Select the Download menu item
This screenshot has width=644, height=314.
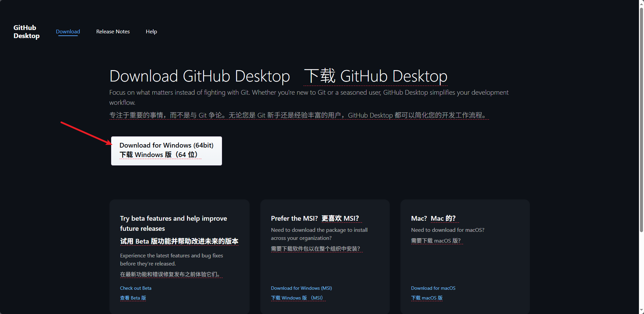(68, 31)
